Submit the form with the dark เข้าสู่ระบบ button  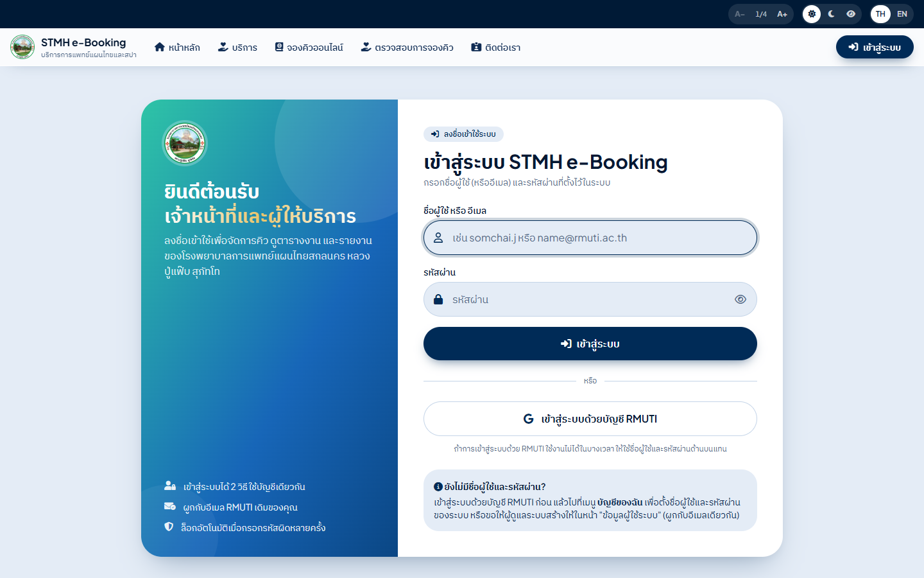(x=590, y=344)
